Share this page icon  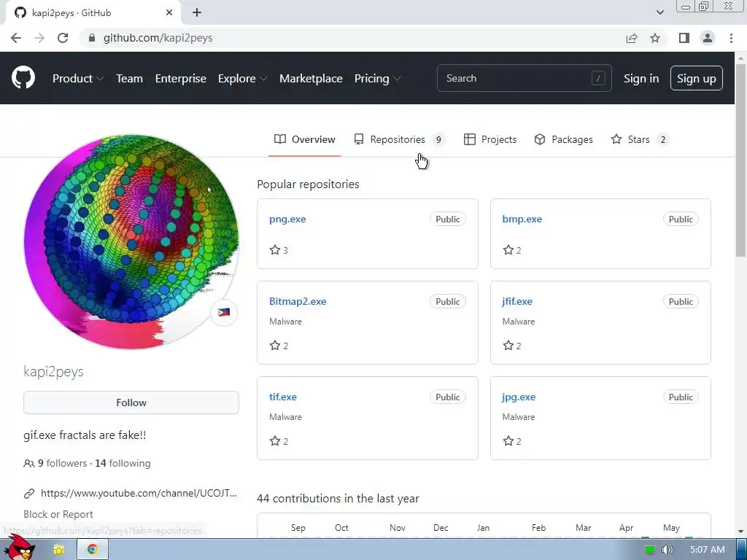[x=632, y=38]
